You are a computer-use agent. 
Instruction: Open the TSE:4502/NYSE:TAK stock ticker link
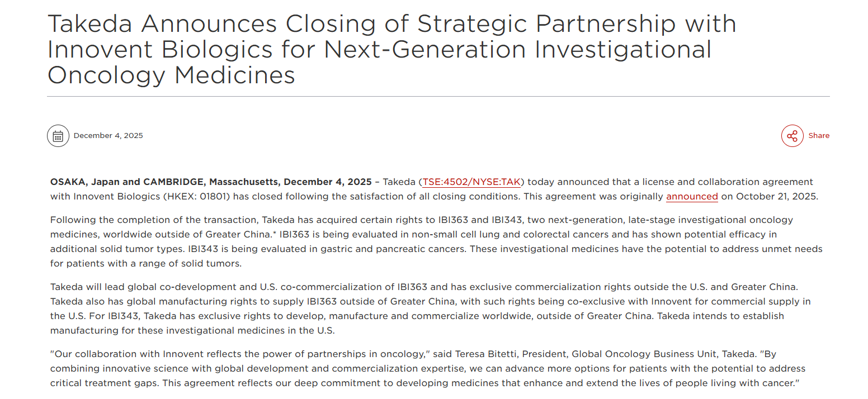tap(471, 182)
